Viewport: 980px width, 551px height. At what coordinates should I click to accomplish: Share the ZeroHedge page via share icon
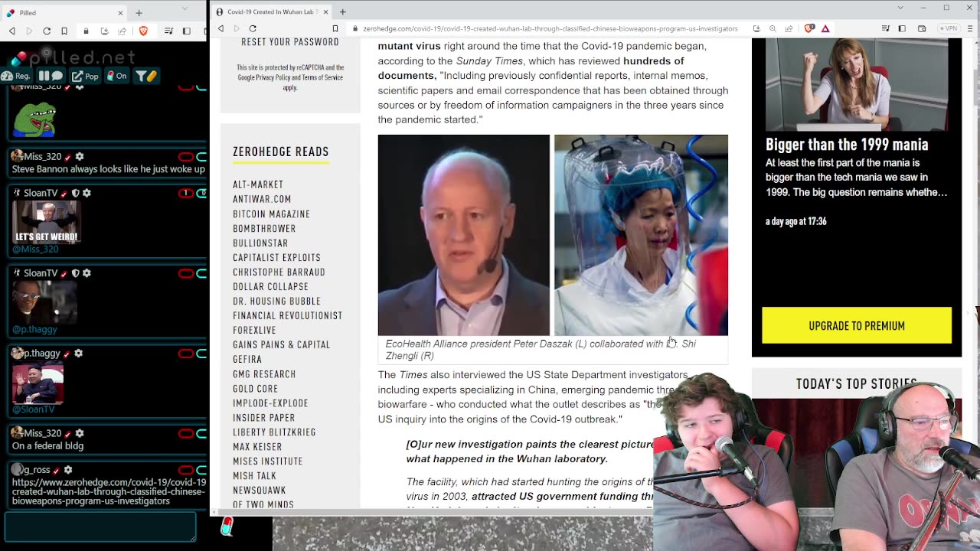[789, 29]
